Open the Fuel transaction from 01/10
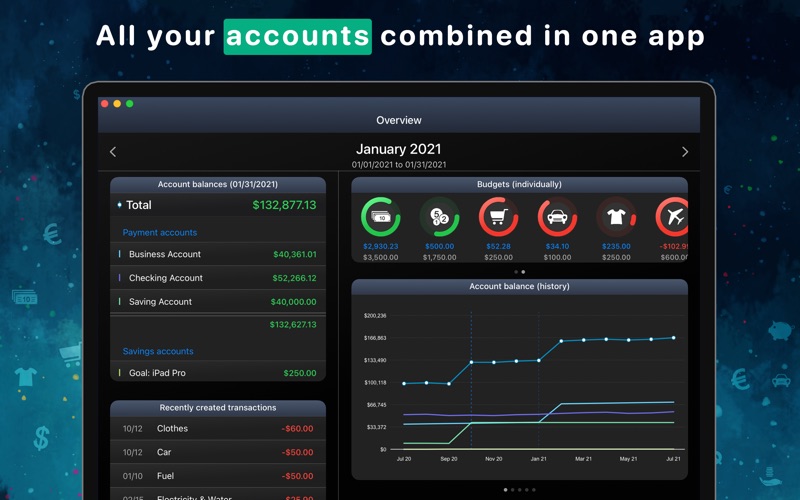The height and width of the screenshot is (500, 800). [218, 476]
